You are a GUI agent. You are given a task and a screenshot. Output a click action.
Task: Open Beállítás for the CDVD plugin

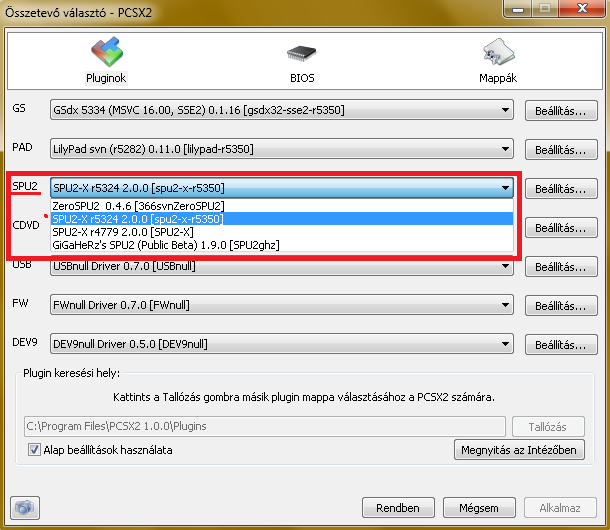coord(561,228)
